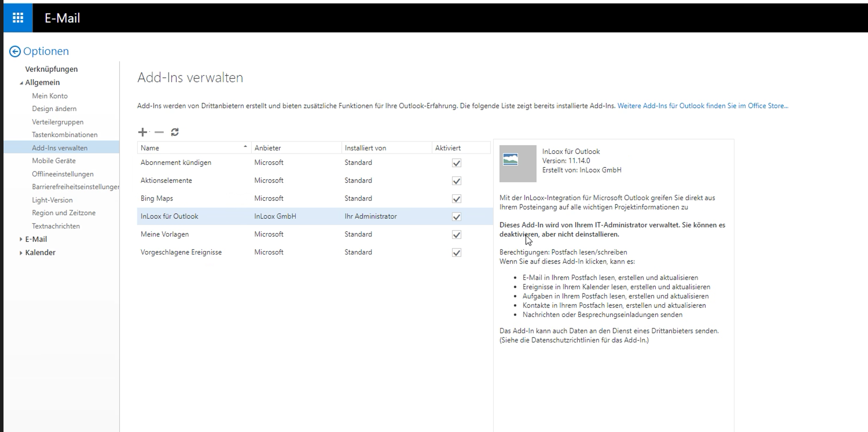868x432 pixels.
Task: Open Design ändern settings
Action: tap(54, 109)
